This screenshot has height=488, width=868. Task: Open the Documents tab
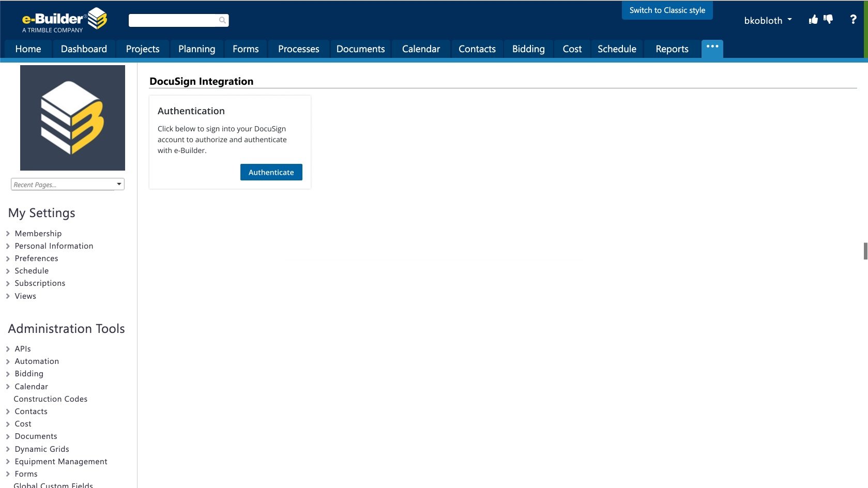360,49
